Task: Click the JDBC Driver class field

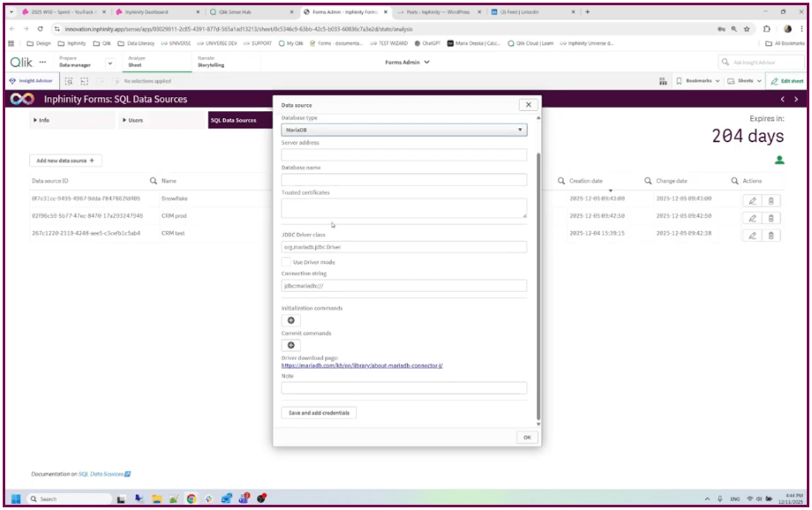Action: (404, 247)
